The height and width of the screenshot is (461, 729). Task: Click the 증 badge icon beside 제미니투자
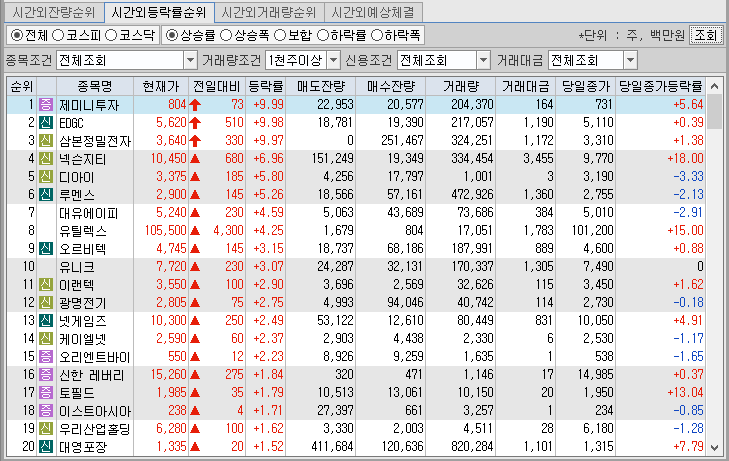(46, 105)
